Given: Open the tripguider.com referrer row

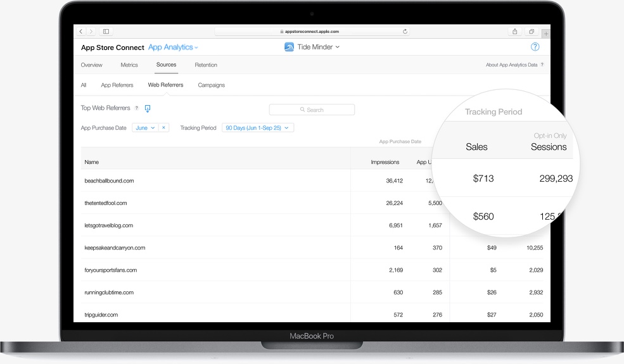Looking at the screenshot, I should click(101, 314).
